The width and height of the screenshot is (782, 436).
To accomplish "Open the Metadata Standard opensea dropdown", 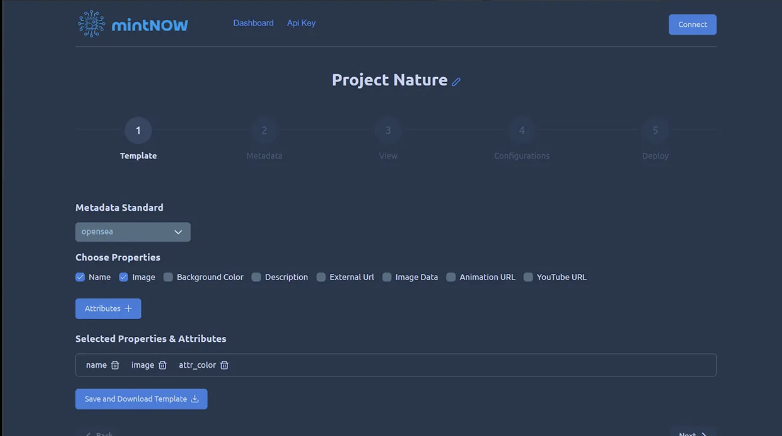I will pyautogui.click(x=133, y=232).
